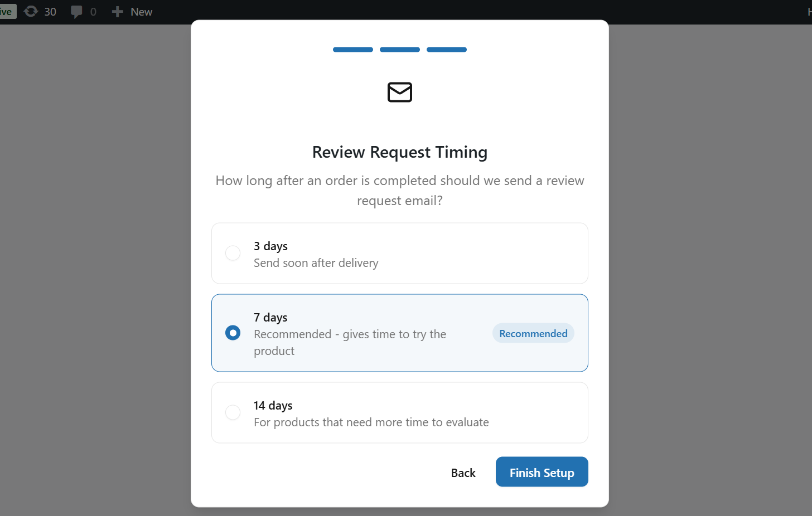Go Back to the previous step
Screen dimensions: 812x516
(x=463, y=473)
